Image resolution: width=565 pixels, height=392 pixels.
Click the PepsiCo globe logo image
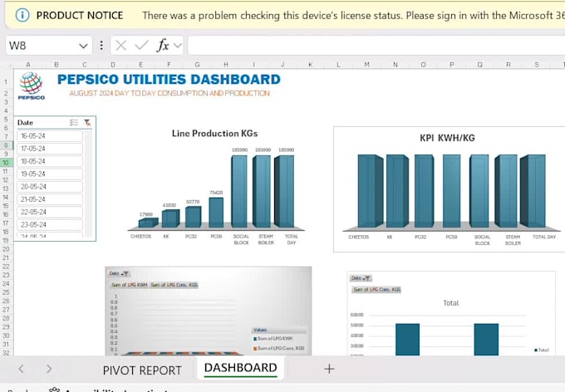click(x=32, y=86)
